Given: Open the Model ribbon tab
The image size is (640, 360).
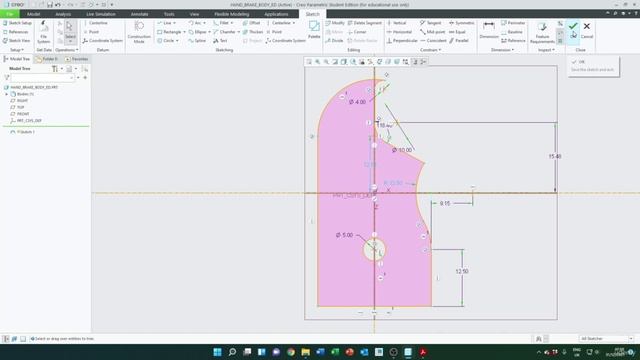Looking at the screenshot, I should pyautogui.click(x=33, y=14).
